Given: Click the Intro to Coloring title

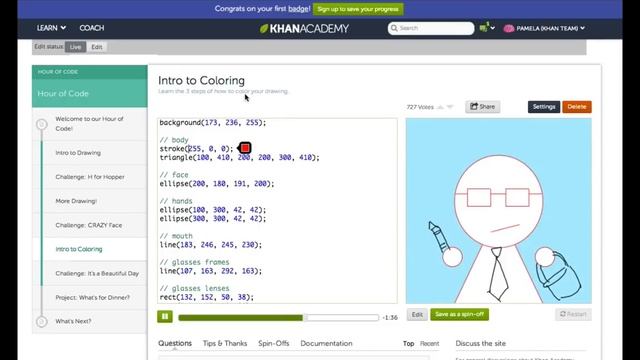Looking at the screenshot, I should tap(202, 80).
